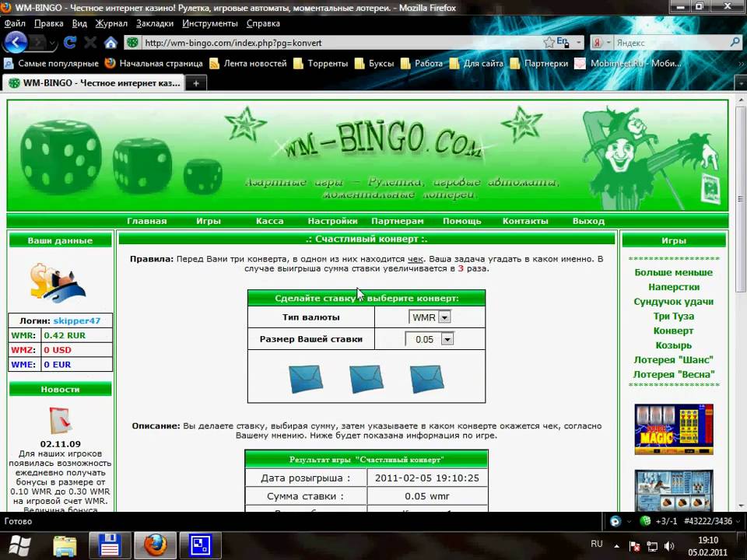
Task: Open the Сундучок удачи game link
Action: [673, 302]
